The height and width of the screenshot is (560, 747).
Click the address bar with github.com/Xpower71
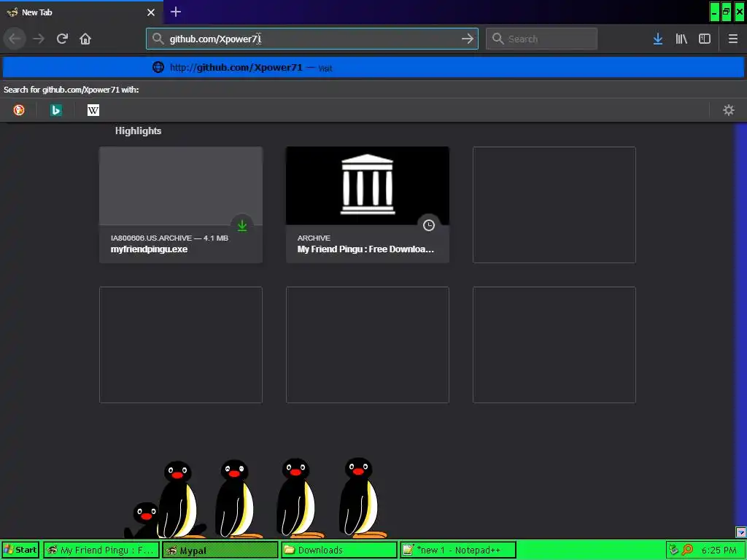pyautogui.click(x=312, y=39)
